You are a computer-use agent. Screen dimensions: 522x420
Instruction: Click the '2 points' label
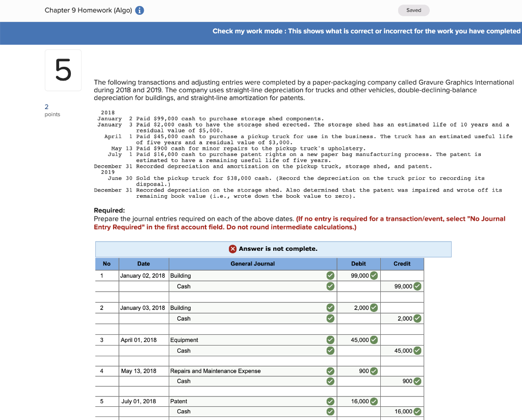pos(53,111)
